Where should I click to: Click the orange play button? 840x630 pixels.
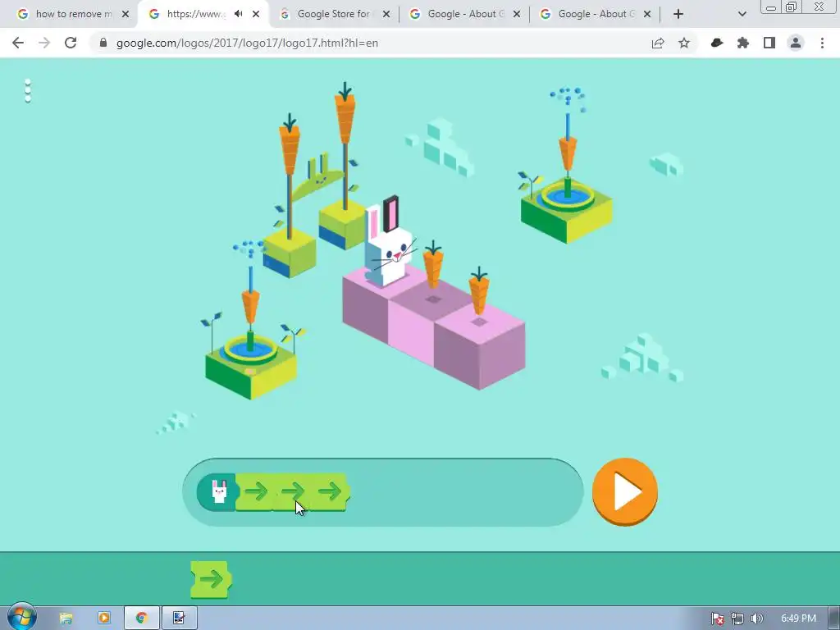pyautogui.click(x=624, y=491)
